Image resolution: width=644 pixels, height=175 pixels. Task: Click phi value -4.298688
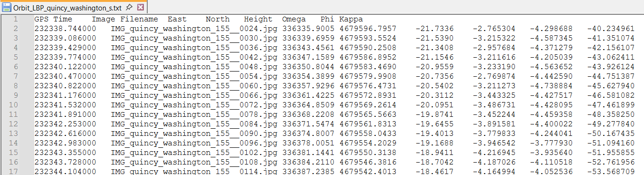tap(551, 29)
